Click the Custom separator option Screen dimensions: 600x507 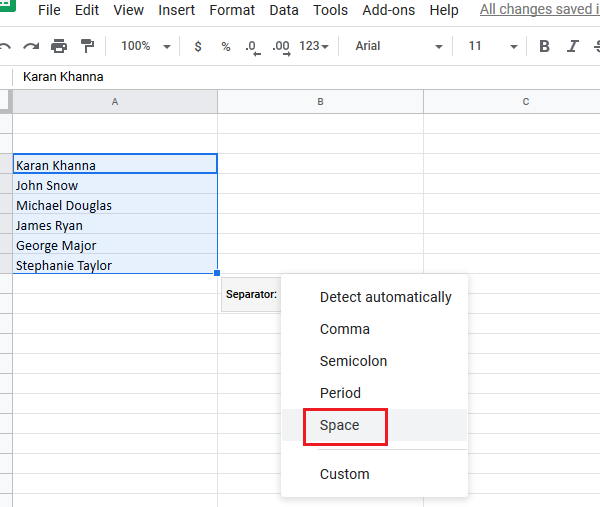point(344,474)
